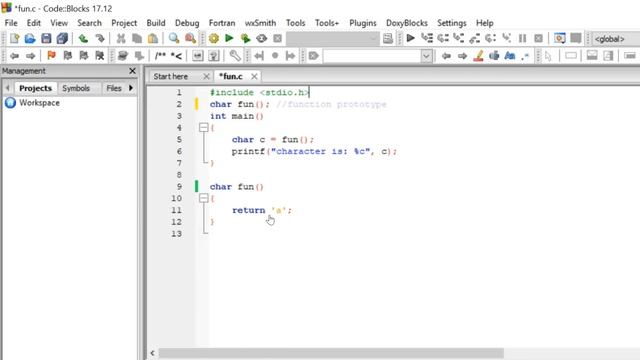Open the global scope dropdown

[616, 39]
